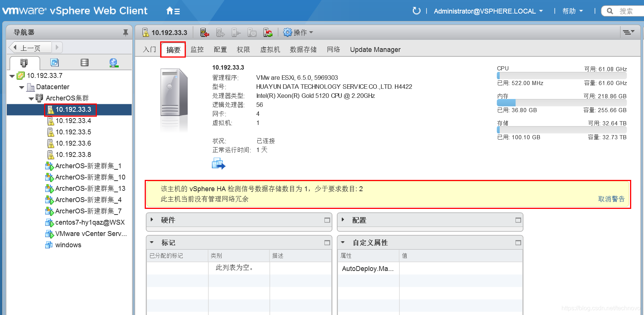Pin the navigator panel with pushpin icon
Viewport: 644px width, 315px height.
[x=125, y=33]
